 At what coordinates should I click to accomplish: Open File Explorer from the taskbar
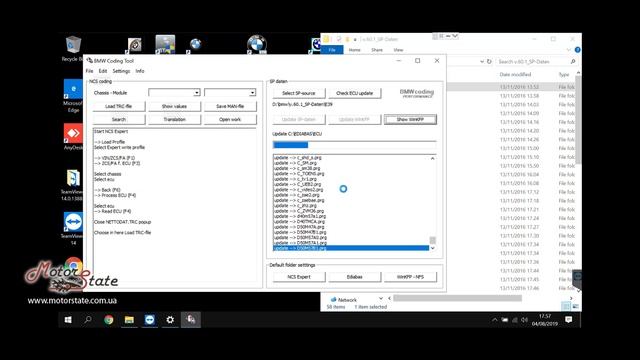tap(129, 320)
